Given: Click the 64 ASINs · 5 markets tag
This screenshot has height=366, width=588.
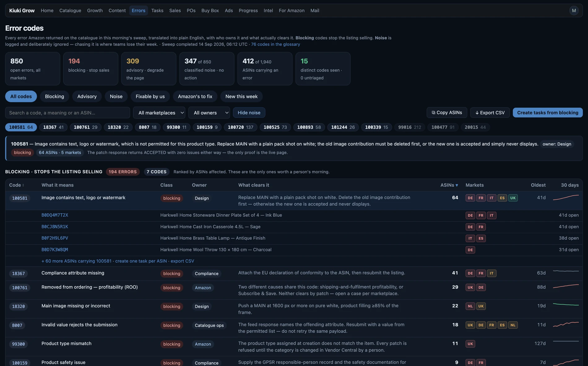Looking at the screenshot, I should (x=60, y=152).
